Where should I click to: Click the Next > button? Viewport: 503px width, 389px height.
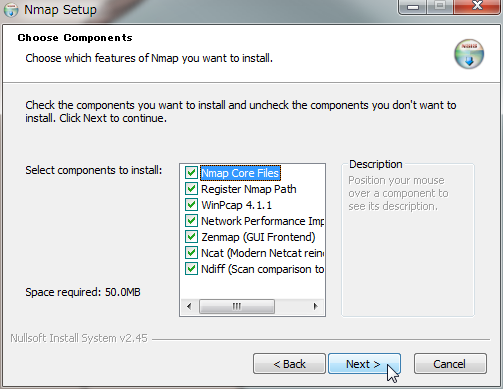pyautogui.click(x=364, y=364)
